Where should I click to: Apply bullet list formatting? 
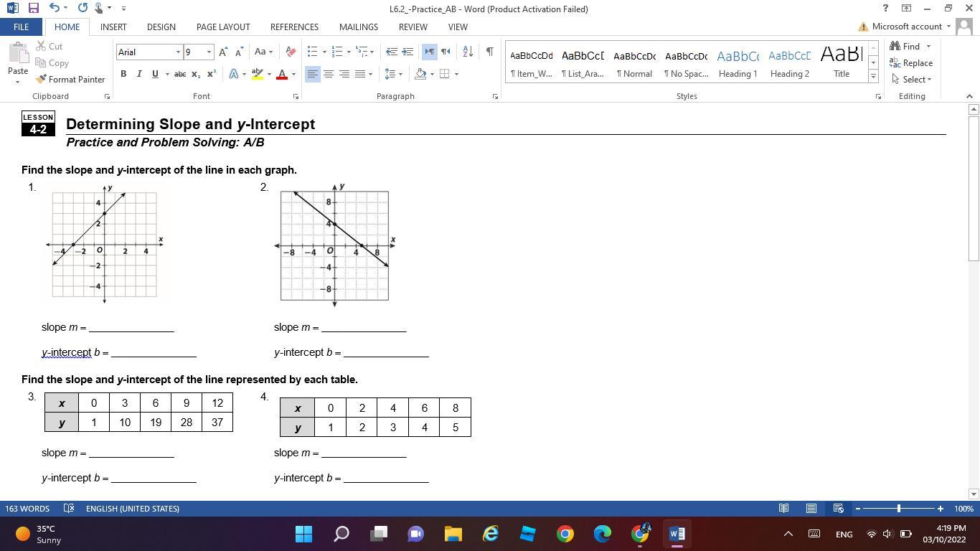pos(312,52)
